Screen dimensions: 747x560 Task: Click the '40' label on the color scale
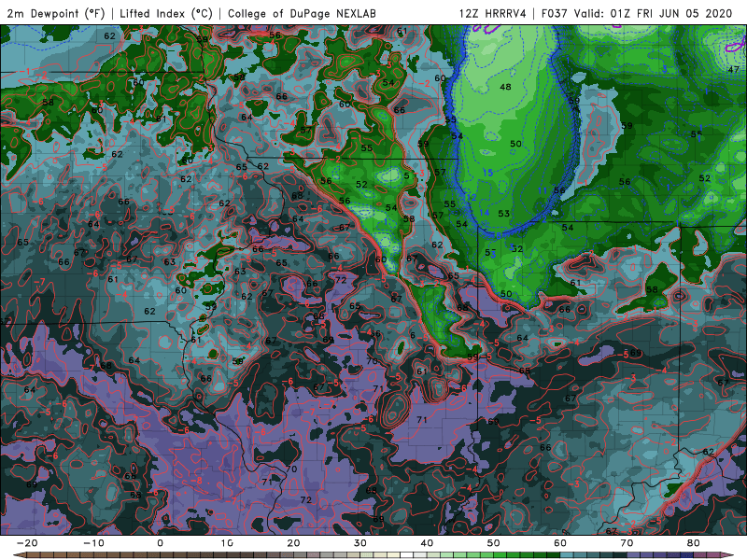click(x=427, y=543)
